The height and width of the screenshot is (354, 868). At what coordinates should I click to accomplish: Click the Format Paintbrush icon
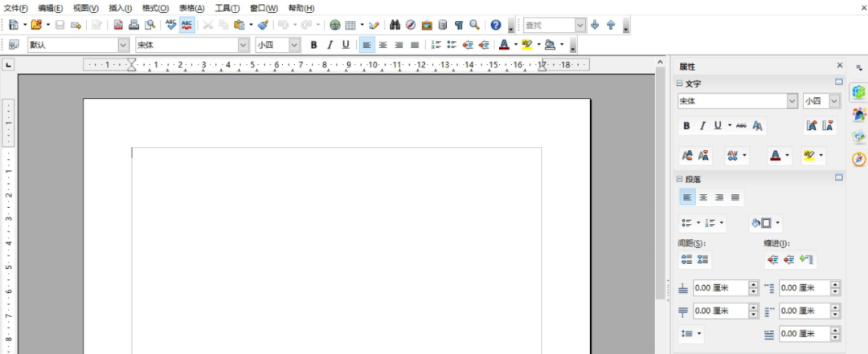pos(263,25)
